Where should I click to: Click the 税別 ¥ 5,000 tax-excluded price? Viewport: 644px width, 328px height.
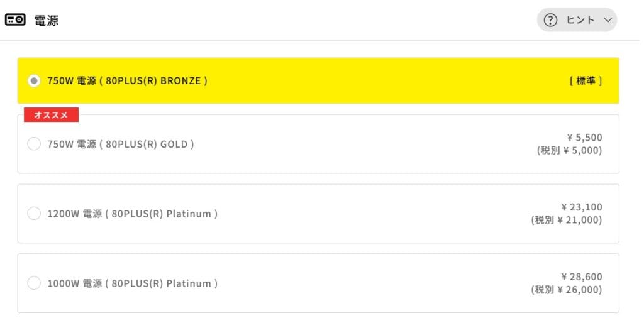569,151
